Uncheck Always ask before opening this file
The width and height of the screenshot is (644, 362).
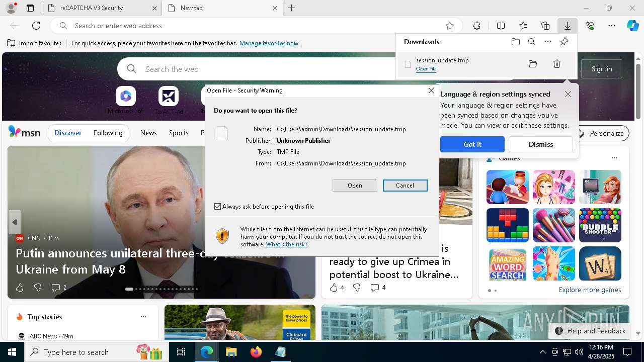[218, 207]
